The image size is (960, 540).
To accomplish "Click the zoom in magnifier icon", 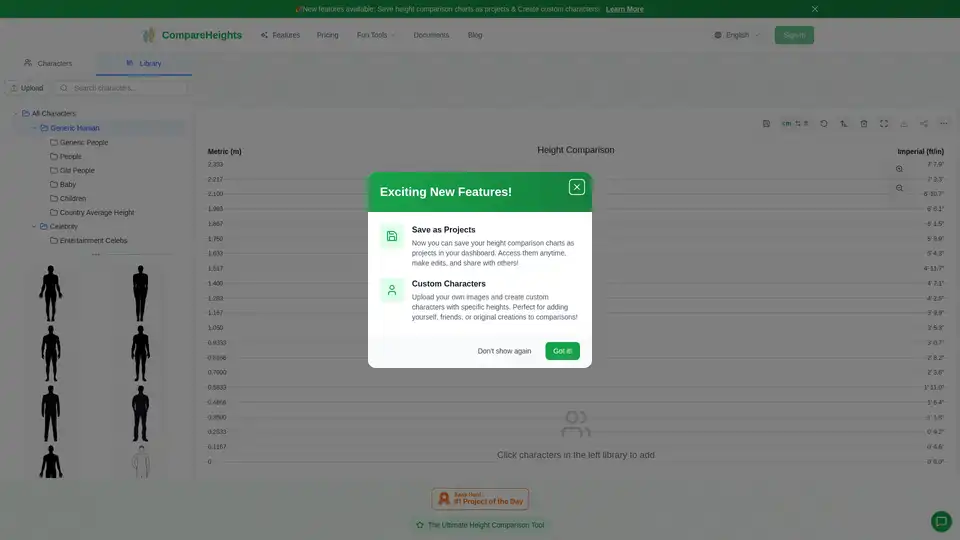I will pyautogui.click(x=900, y=169).
